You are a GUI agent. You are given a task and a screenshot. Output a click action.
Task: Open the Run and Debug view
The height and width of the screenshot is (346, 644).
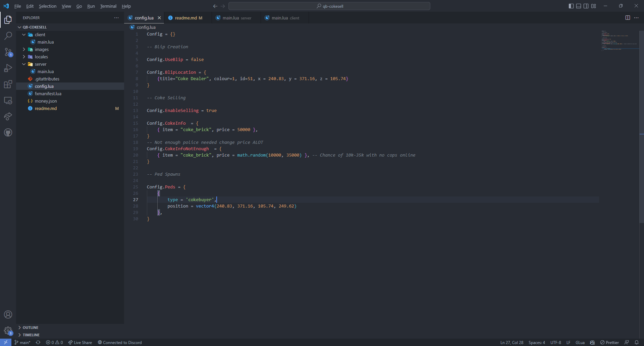(x=8, y=68)
